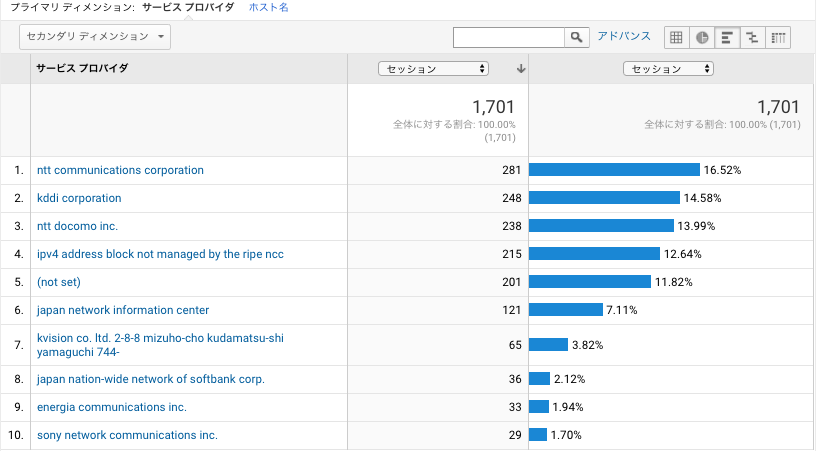
Task: Open japan network information center link
Action: [123, 310]
